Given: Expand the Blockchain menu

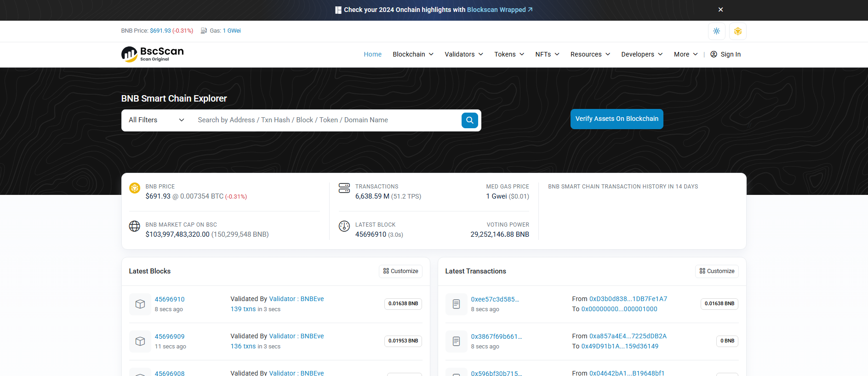Looking at the screenshot, I should coord(413,54).
